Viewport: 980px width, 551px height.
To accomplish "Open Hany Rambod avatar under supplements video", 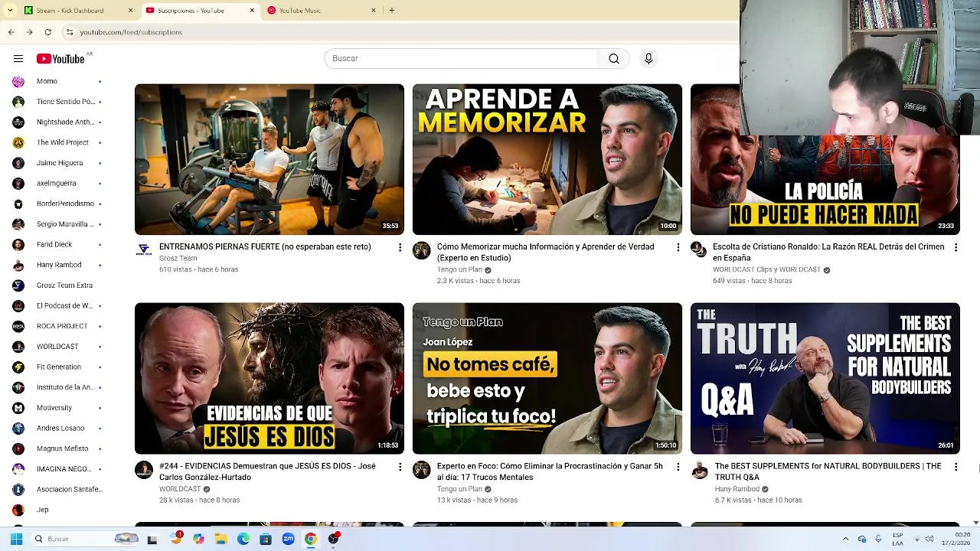I will tap(700, 470).
